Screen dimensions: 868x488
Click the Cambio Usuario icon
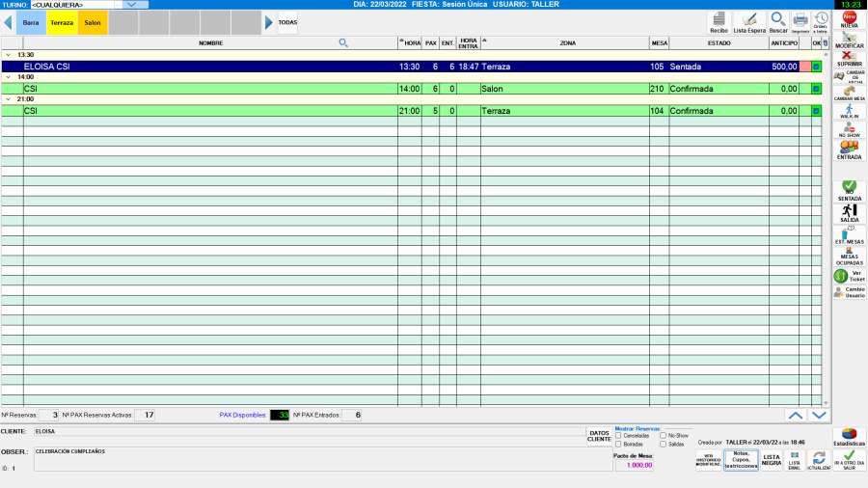click(849, 291)
